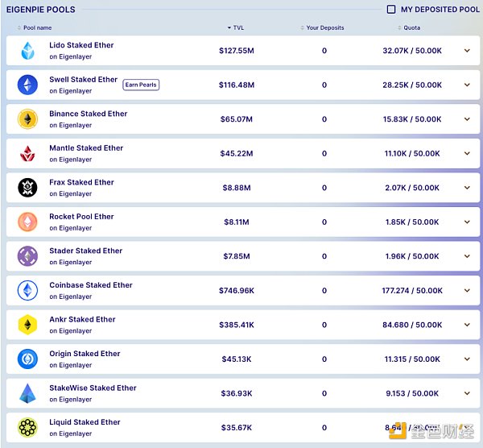
Task: Sort by Quota column header
Action: point(411,28)
